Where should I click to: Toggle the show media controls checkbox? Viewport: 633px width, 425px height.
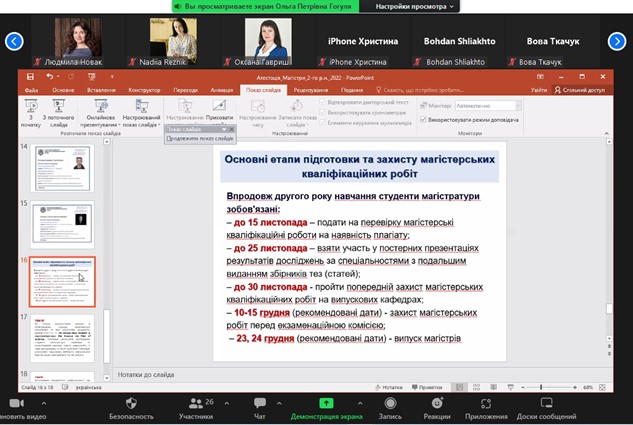coord(323,122)
